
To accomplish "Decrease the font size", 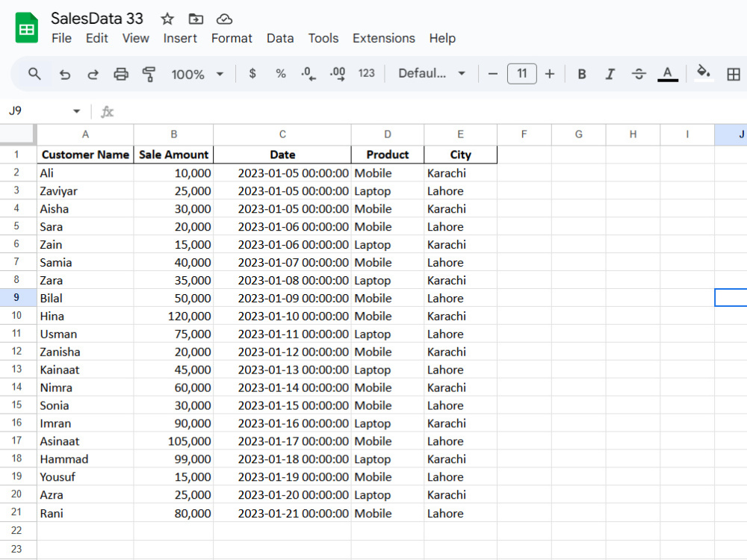I will 493,74.
